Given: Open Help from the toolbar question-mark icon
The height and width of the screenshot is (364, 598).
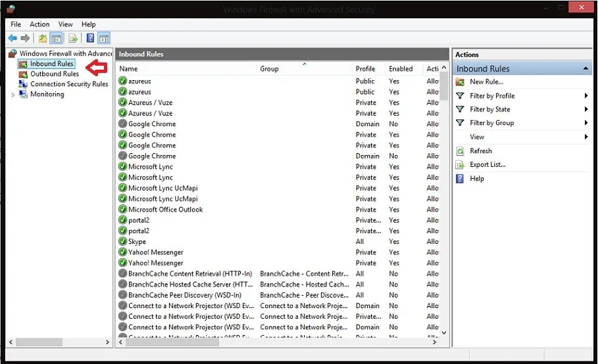Looking at the screenshot, I should 90,38.
